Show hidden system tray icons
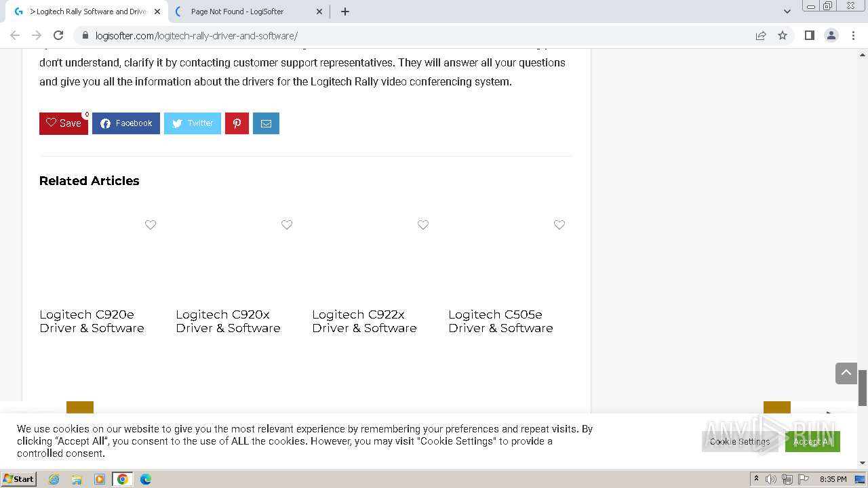This screenshot has height=488, width=868. 756,479
